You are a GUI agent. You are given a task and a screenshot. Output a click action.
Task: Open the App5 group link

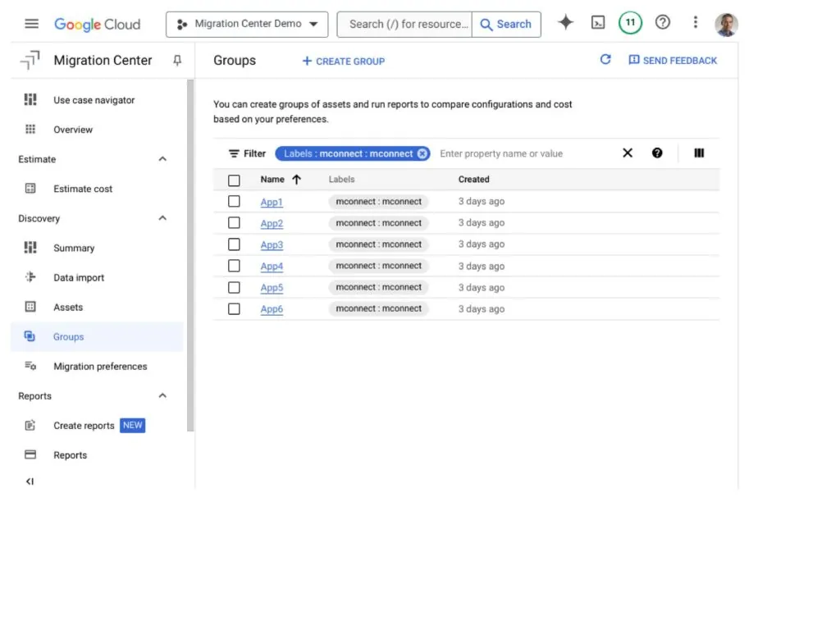tap(272, 288)
